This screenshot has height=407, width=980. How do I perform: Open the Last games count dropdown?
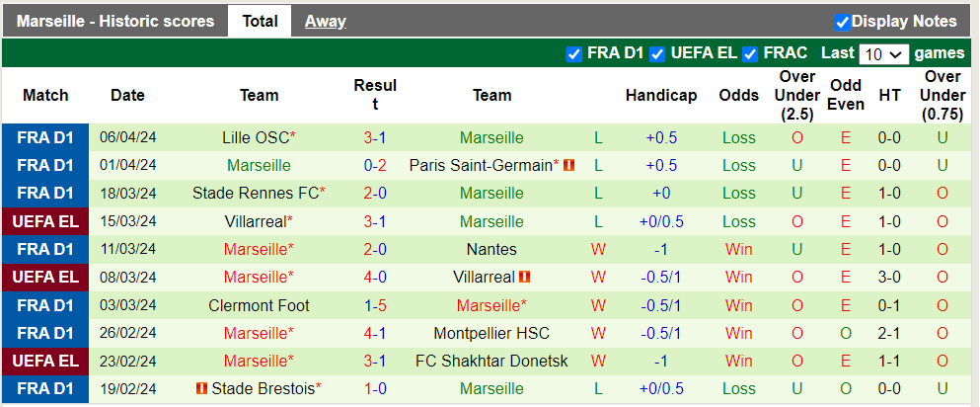point(883,54)
